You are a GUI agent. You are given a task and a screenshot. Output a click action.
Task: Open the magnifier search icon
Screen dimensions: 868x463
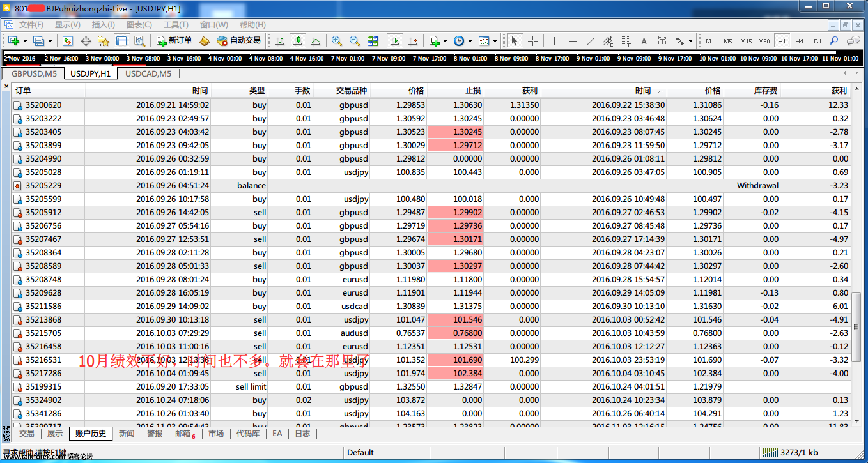(x=835, y=41)
